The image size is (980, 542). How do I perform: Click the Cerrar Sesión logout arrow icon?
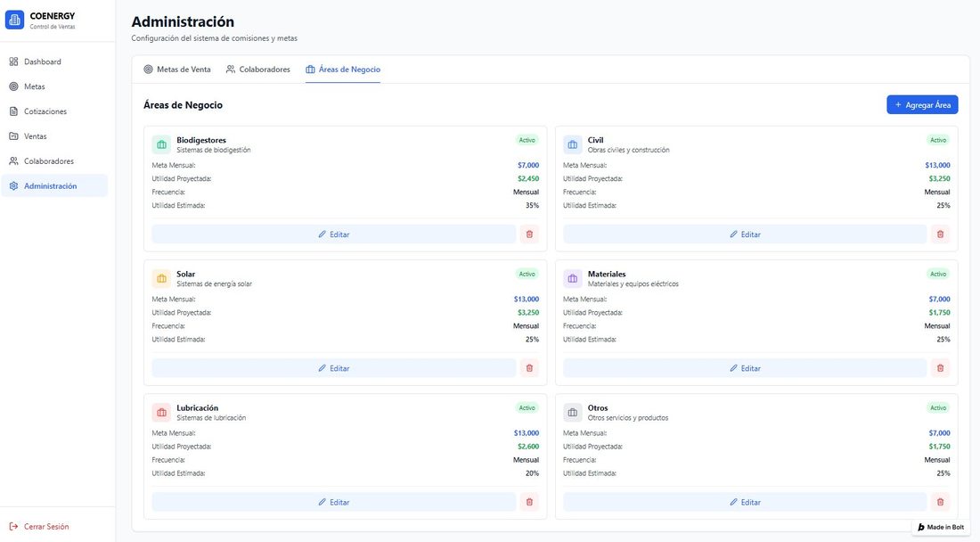tap(13, 526)
